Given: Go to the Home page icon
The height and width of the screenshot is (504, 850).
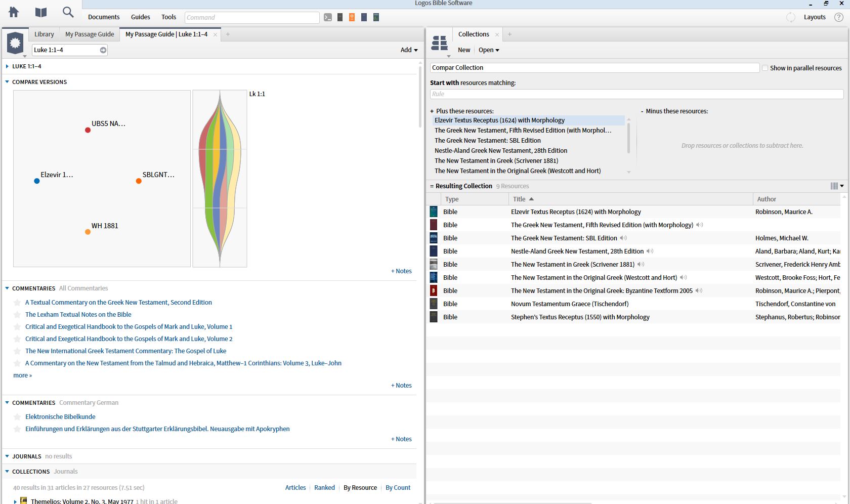Looking at the screenshot, I should 14,12.
